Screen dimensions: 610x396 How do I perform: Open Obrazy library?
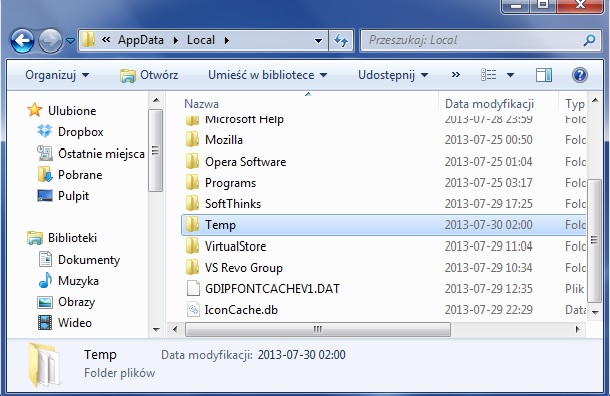[76, 302]
